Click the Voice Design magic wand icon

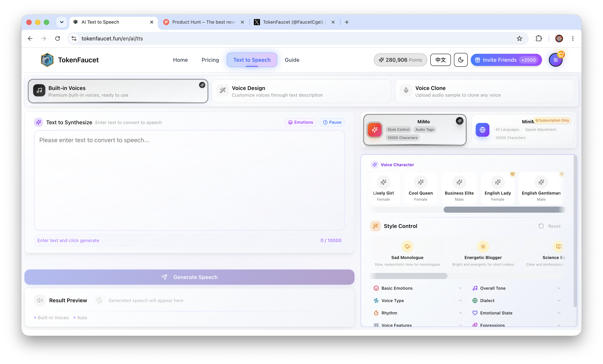click(223, 91)
